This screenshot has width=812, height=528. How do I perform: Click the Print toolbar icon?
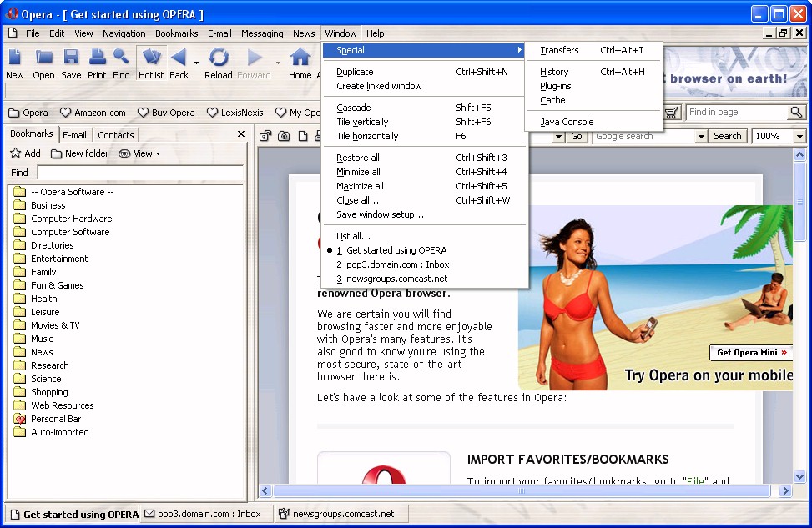[x=97, y=63]
